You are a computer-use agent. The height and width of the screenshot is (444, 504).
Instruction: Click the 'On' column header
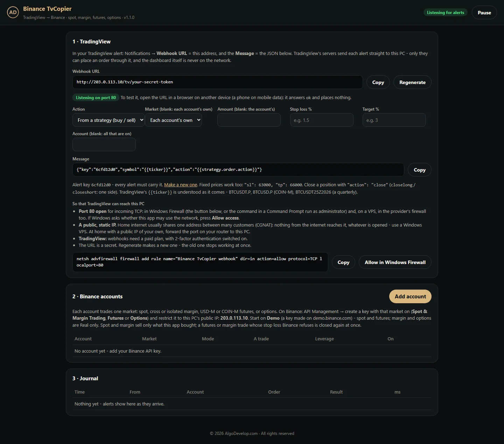tap(391, 339)
